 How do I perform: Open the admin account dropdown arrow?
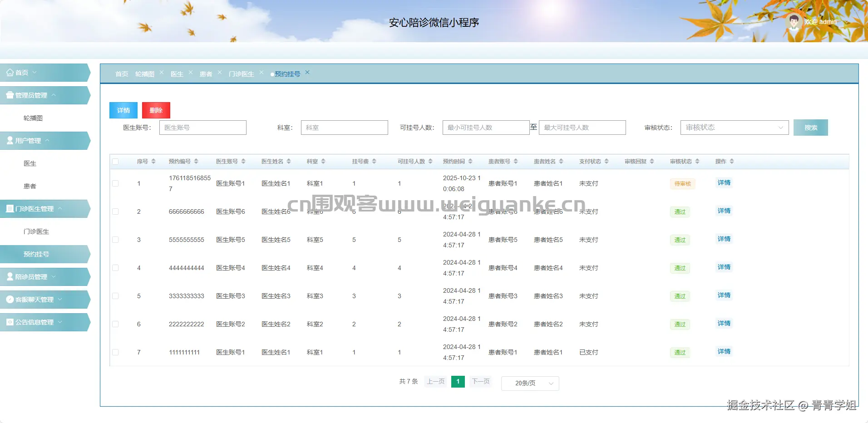click(847, 22)
